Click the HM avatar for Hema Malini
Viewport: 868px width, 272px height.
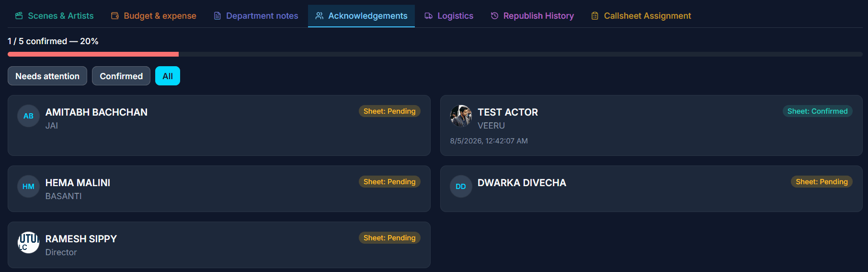[28, 187]
